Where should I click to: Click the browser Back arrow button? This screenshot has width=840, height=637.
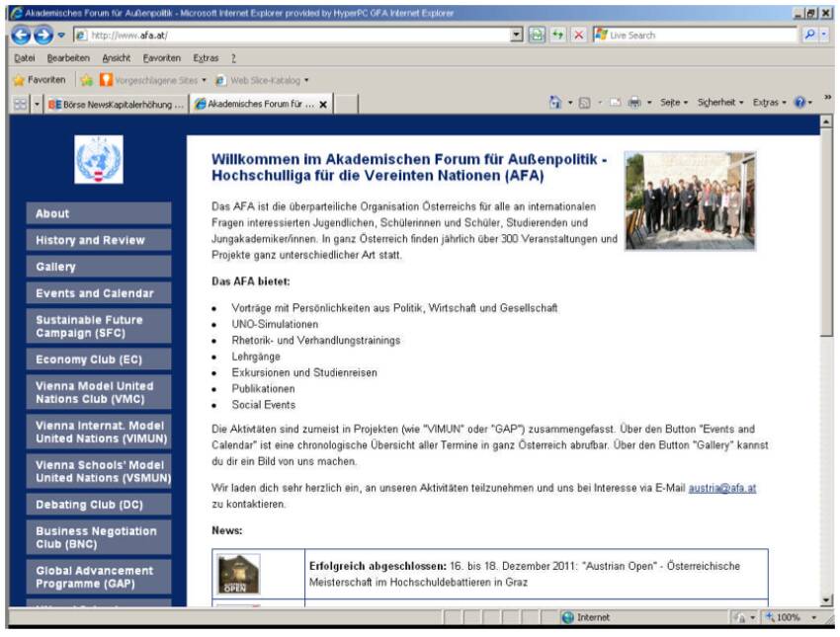pyautogui.click(x=21, y=35)
